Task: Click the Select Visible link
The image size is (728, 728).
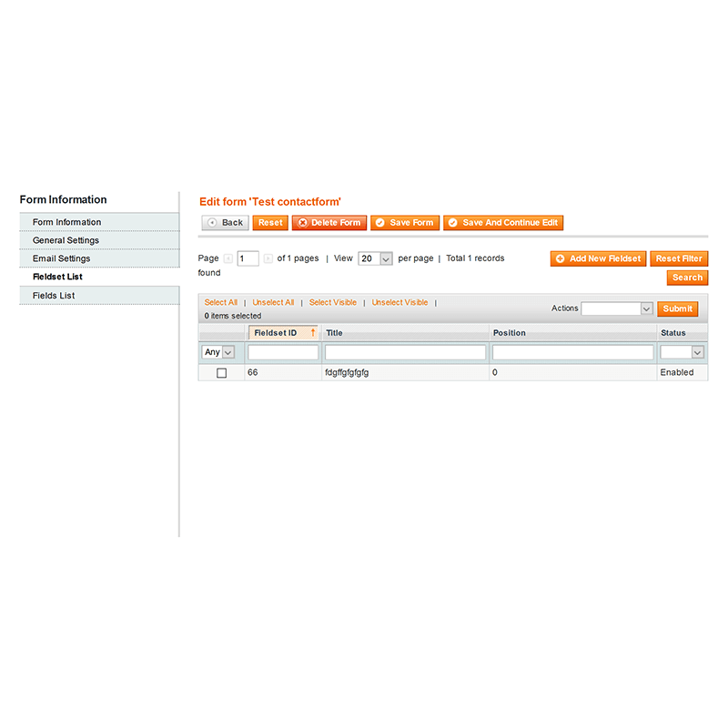Action: click(x=333, y=302)
